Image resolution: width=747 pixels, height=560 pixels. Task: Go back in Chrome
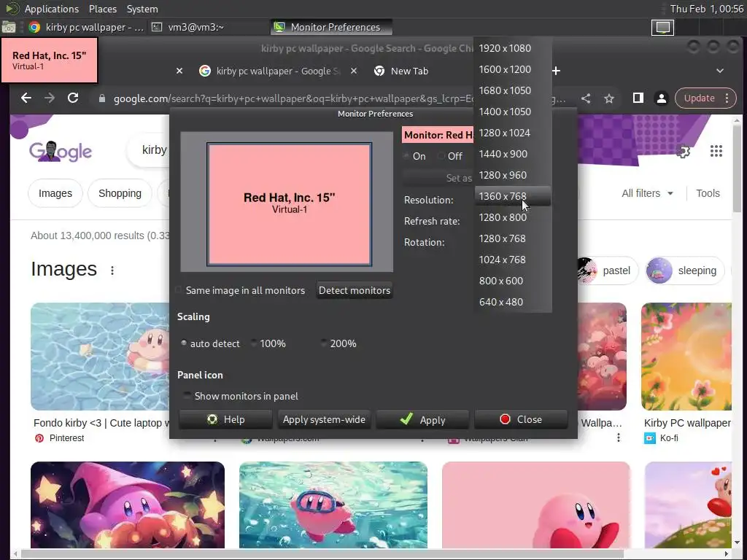(26, 98)
